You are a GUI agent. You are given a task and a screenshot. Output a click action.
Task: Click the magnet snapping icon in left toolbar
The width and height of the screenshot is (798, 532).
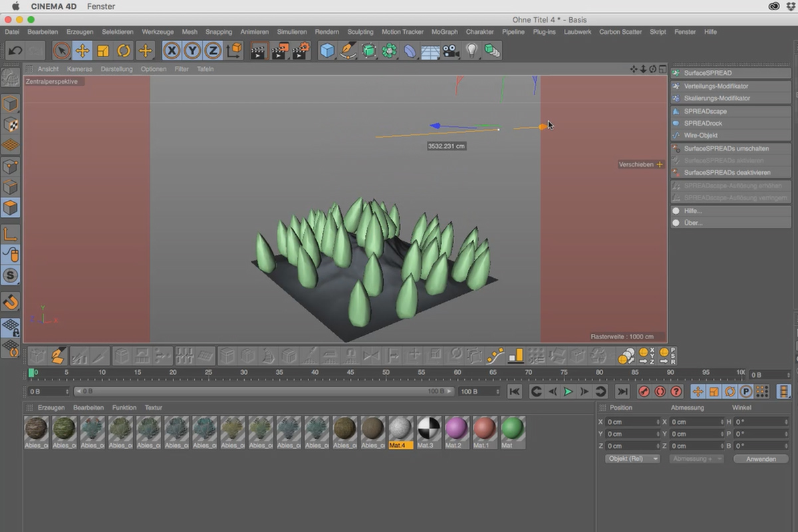pyautogui.click(x=11, y=303)
